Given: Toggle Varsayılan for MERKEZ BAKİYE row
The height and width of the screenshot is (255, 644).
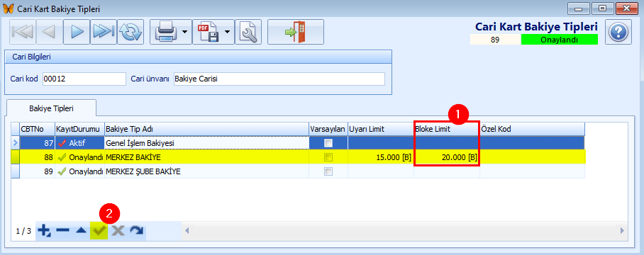Looking at the screenshot, I should [x=328, y=157].
